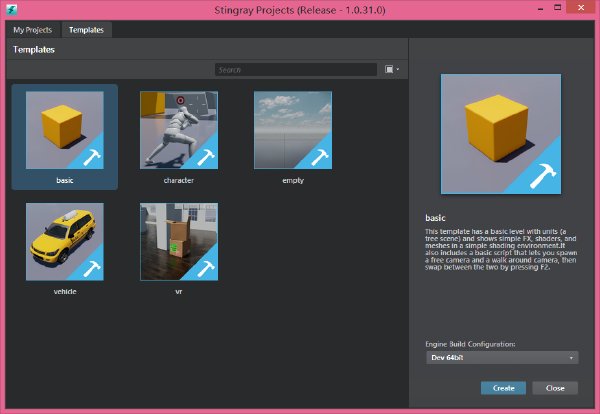Click the large basic preview image

coord(501,134)
